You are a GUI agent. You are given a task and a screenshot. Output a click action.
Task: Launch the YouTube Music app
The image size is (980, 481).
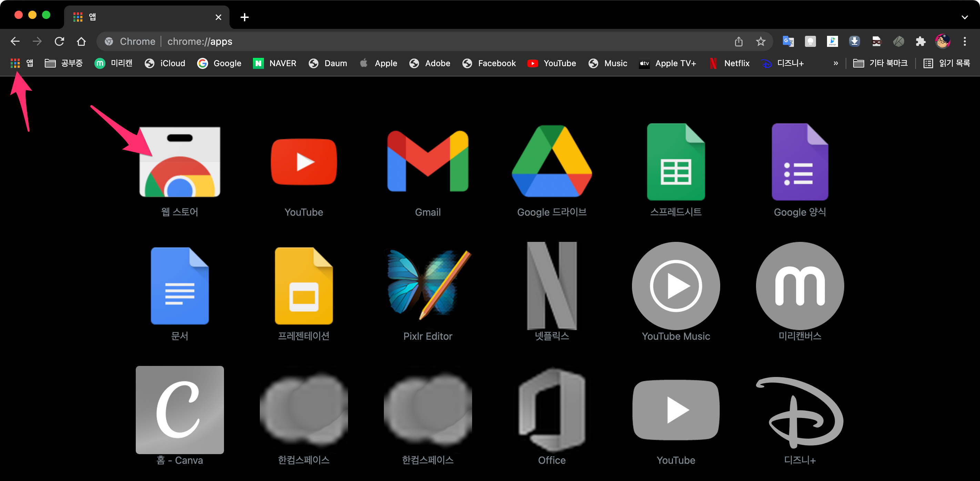(676, 285)
